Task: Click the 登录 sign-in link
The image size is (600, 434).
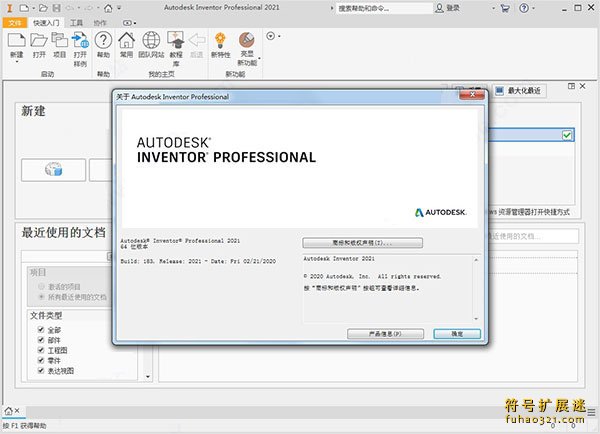Action: [x=453, y=8]
